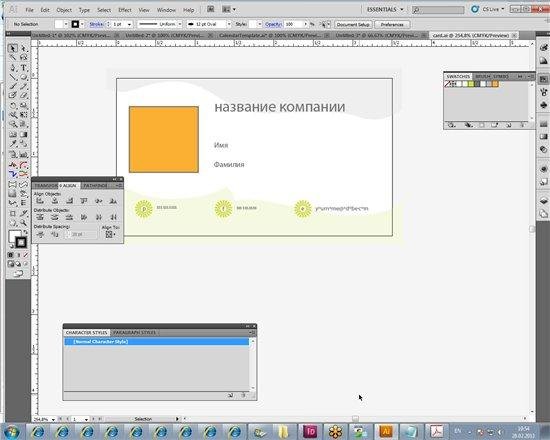The width and height of the screenshot is (550, 440).
Task: Pick the orange swatch in Swatches panel
Action: [495, 84]
